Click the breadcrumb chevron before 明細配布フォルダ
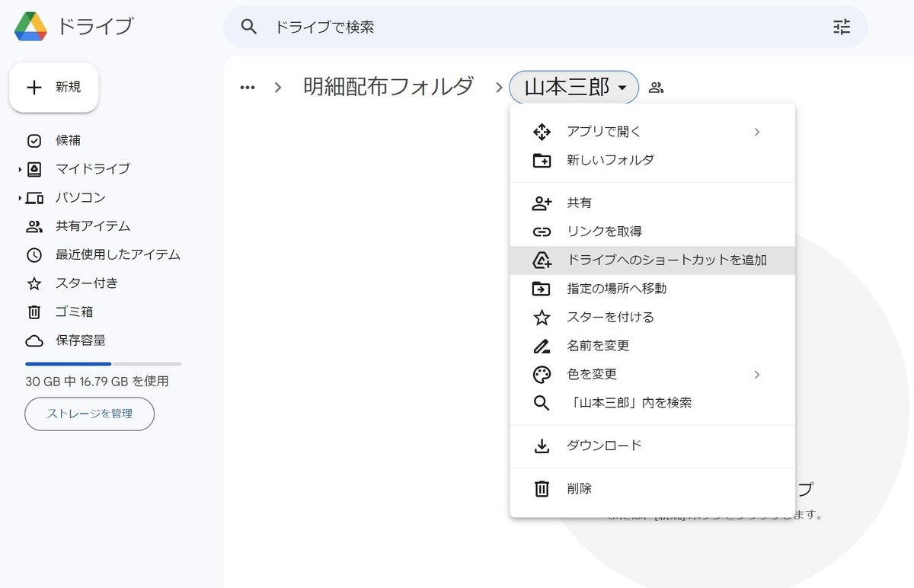The width and height of the screenshot is (914, 588). [278, 88]
